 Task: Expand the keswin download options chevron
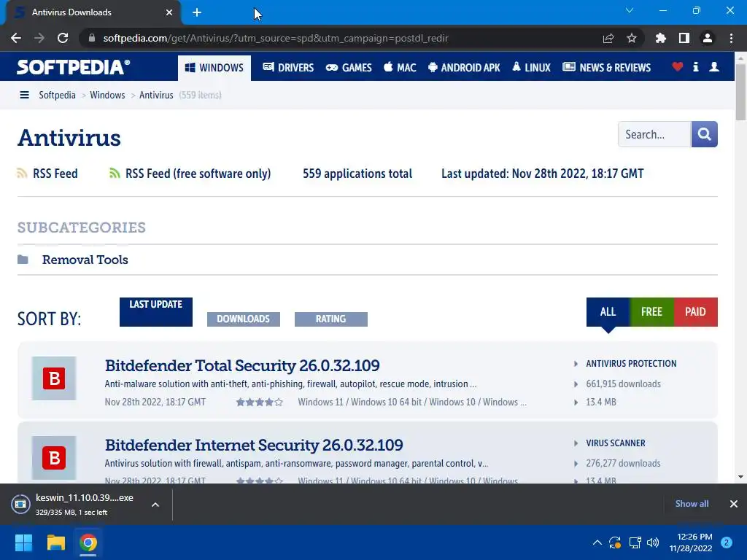pos(155,505)
